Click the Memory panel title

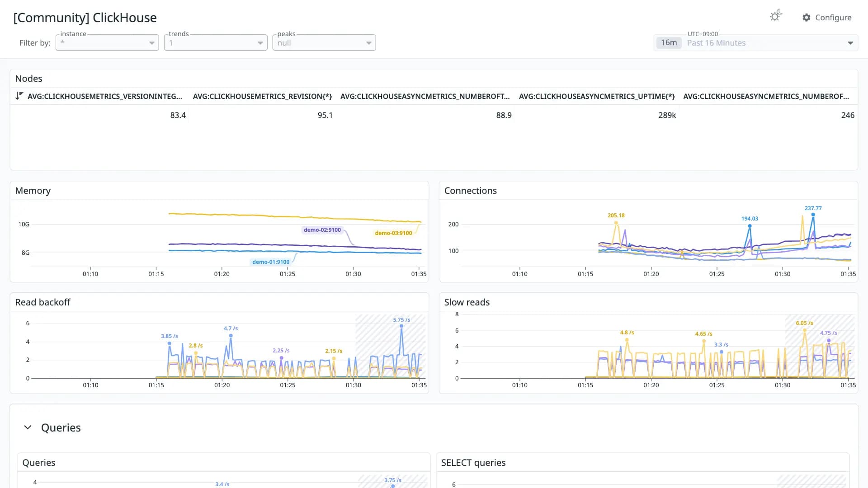click(33, 191)
